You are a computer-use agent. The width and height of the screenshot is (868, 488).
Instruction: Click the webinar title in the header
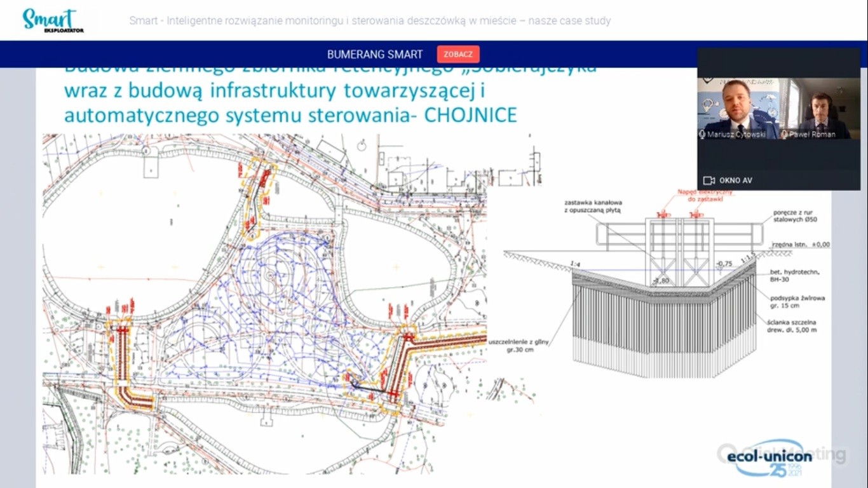point(370,20)
